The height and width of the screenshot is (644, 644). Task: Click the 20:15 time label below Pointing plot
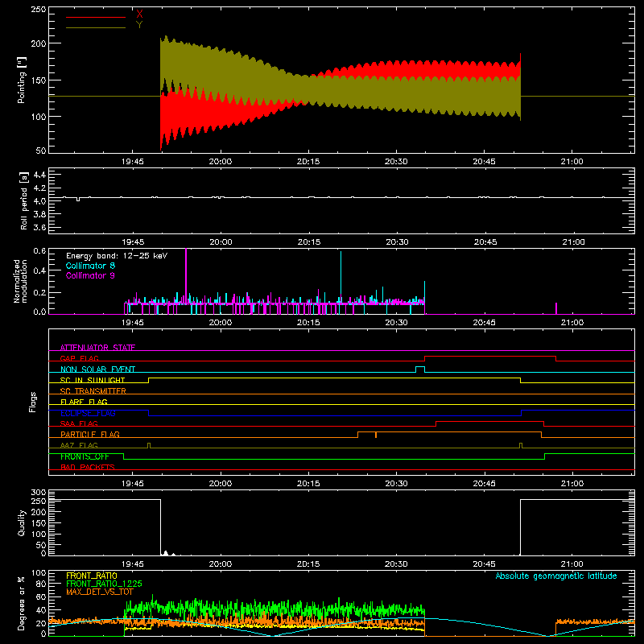(308, 162)
